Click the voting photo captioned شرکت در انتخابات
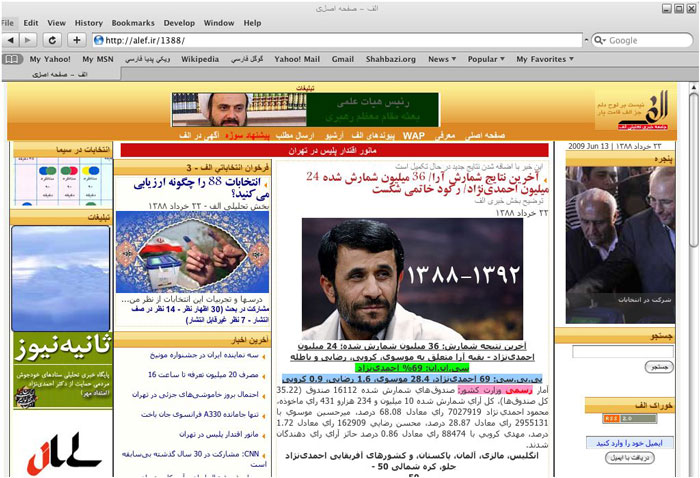The height and width of the screenshot is (478, 700). pyautogui.click(x=620, y=245)
